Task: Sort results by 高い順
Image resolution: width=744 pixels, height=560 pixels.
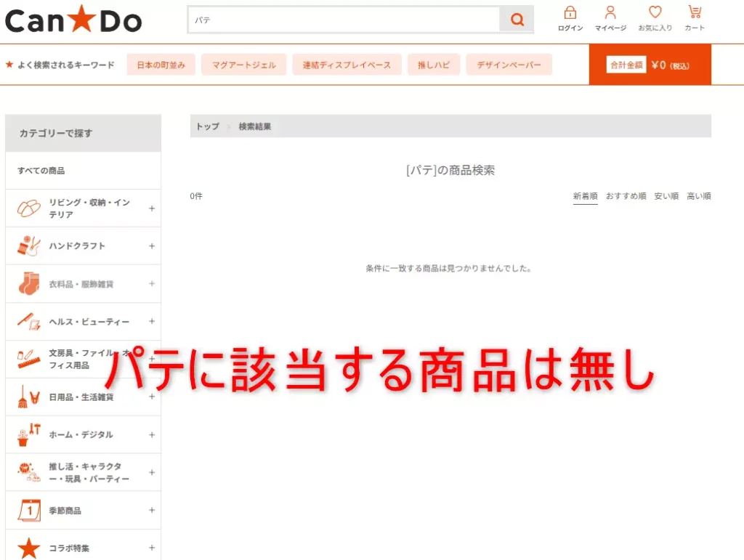Action: click(x=699, y=196)
